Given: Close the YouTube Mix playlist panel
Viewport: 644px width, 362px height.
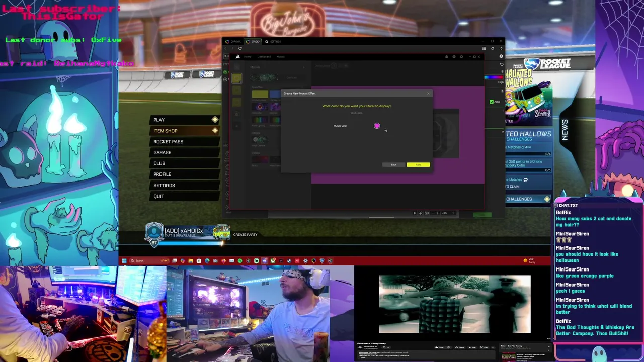Looking at the screenshot, I should (548, 346).
